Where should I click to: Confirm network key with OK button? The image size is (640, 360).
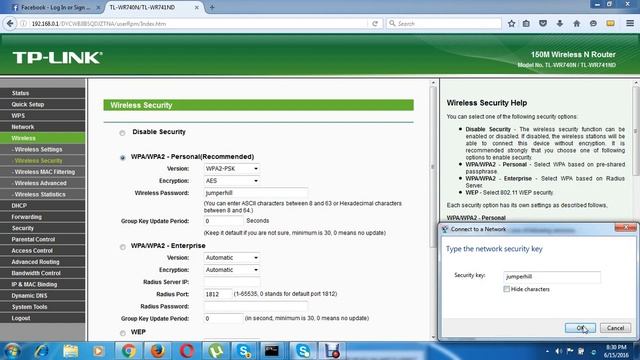[x=580, y=328]
